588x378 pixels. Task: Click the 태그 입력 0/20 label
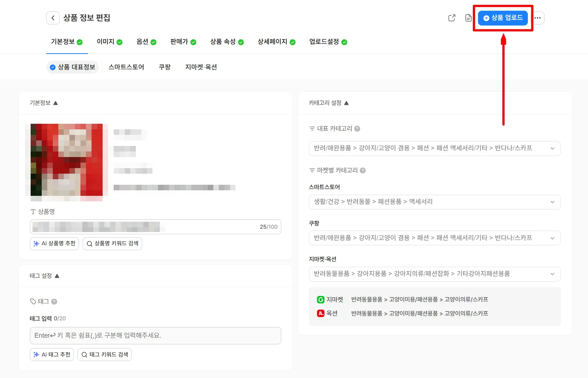pyautogui.click(x=48, y=319)
